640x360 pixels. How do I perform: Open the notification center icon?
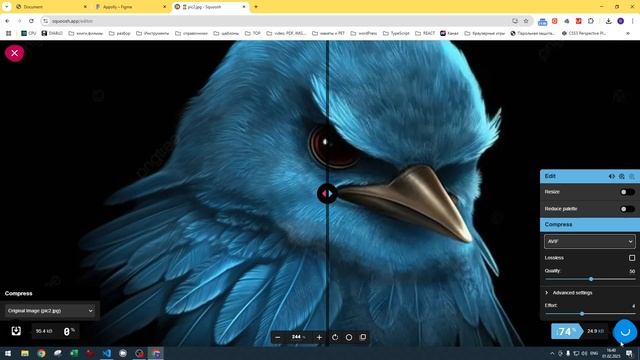click(x=629, y=353)
